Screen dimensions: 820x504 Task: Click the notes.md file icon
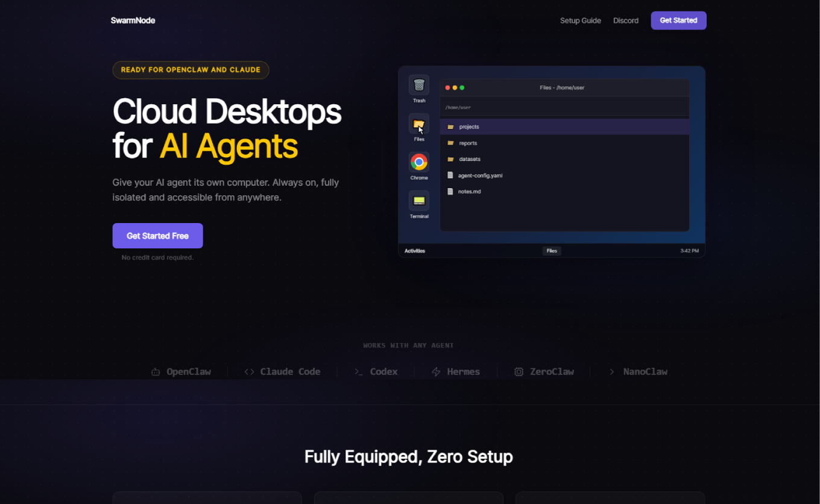450,192
